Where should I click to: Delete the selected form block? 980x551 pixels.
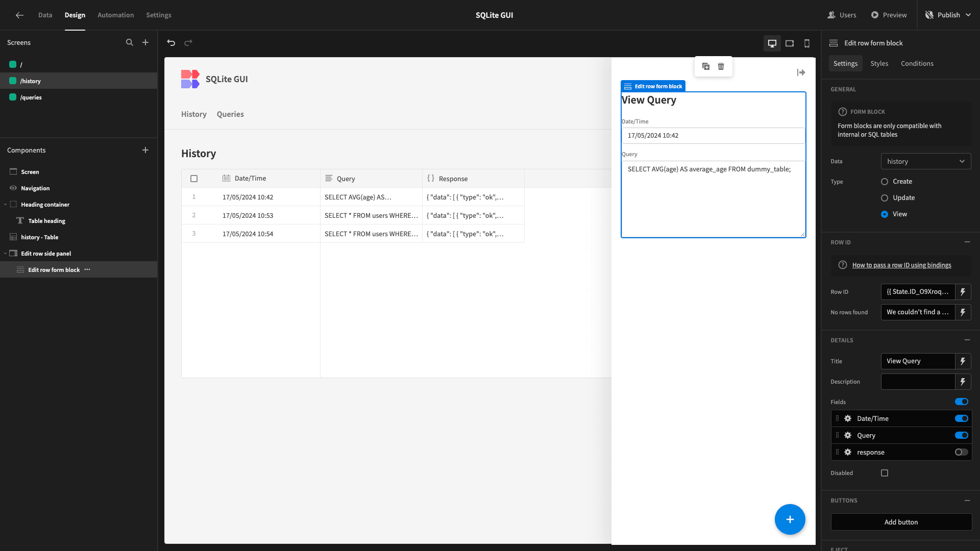(721, 66)
